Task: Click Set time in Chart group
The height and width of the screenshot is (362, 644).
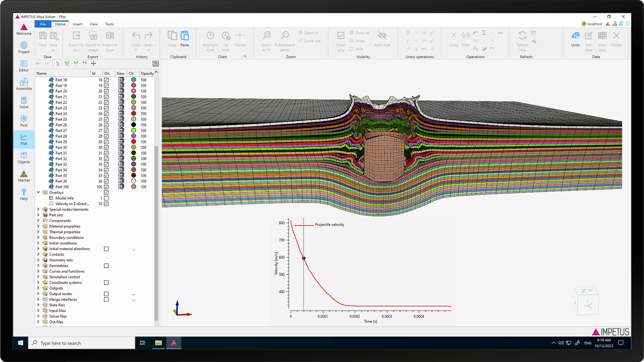Action: pyautogui.click(x=226, y=41)
